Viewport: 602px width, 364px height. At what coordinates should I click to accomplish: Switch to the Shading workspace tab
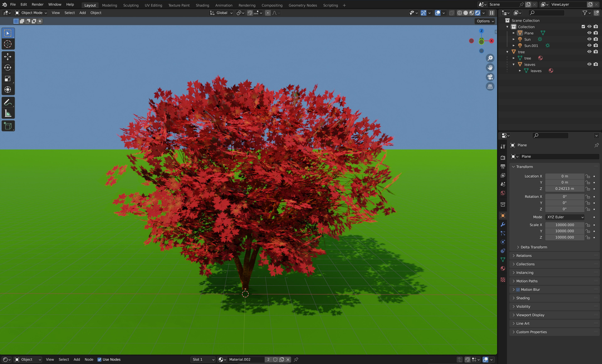202,5
